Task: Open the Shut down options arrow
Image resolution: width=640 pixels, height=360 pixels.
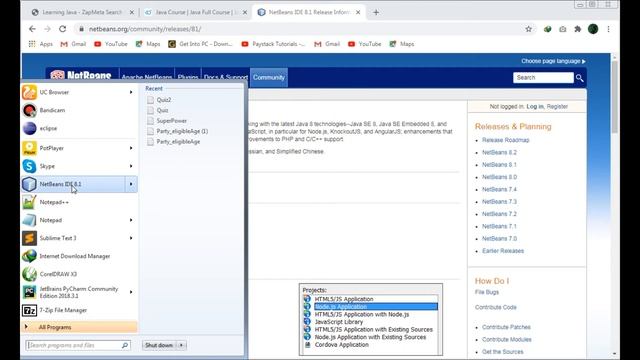Action: point(182,345)
